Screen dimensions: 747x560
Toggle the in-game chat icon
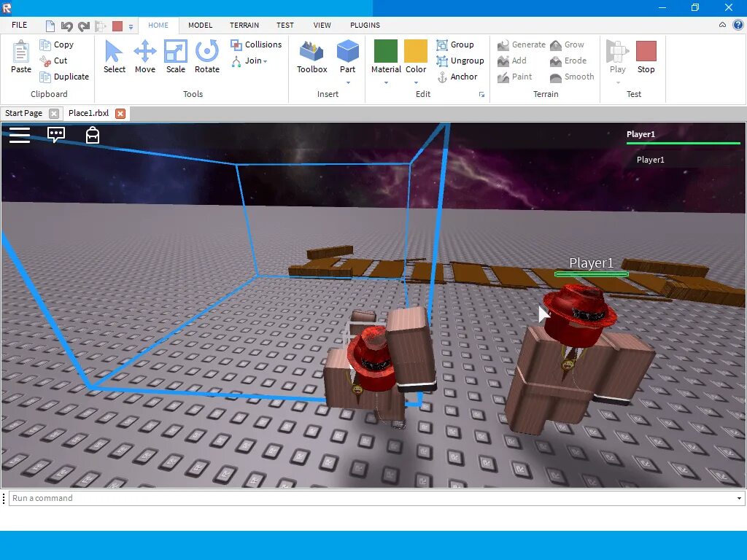click(56, 135)
